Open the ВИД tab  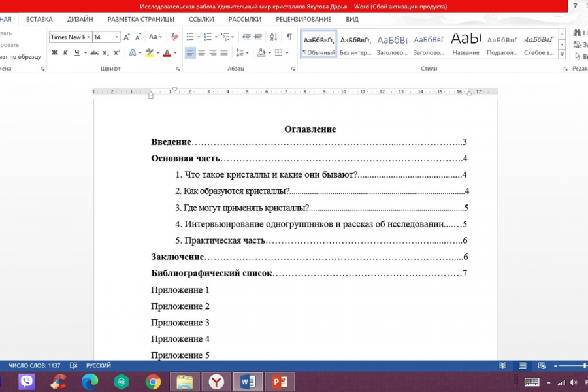(x=352, y=19)
